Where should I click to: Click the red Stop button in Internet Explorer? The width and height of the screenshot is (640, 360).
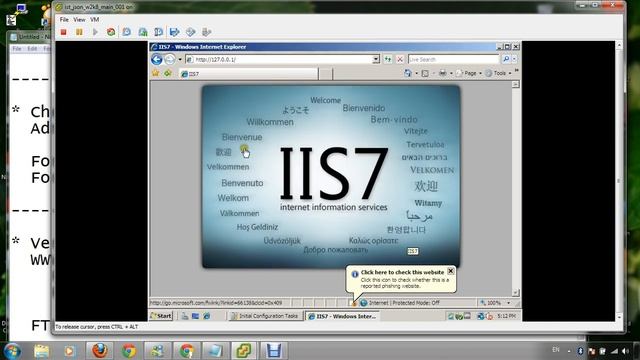[x=400, y=60]
